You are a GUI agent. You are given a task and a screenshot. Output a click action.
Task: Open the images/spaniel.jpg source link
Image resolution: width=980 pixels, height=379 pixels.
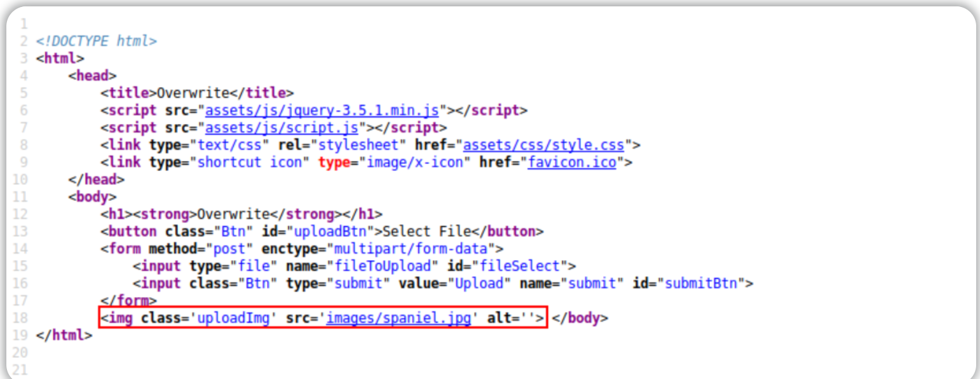click(398, 318)
